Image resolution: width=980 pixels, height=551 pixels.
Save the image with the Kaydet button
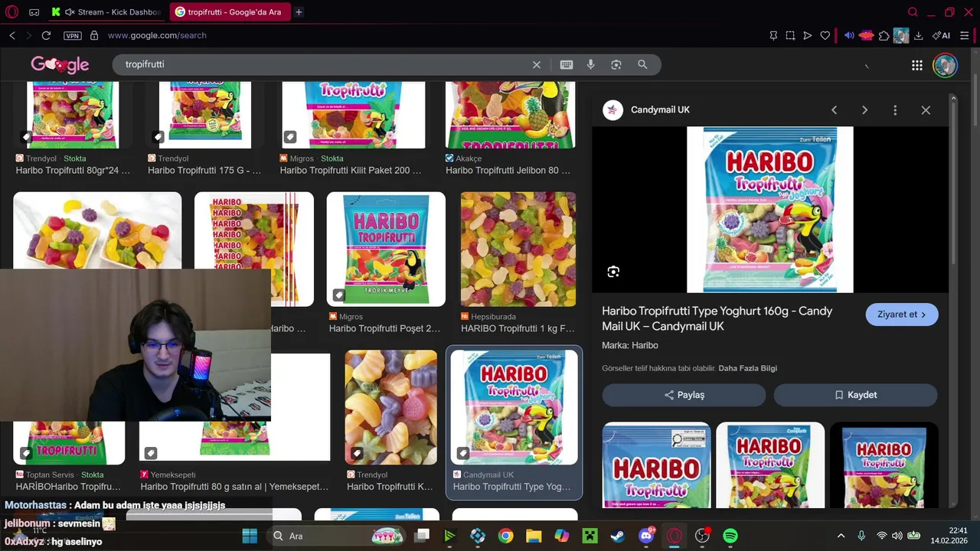(x=855, y=395)
